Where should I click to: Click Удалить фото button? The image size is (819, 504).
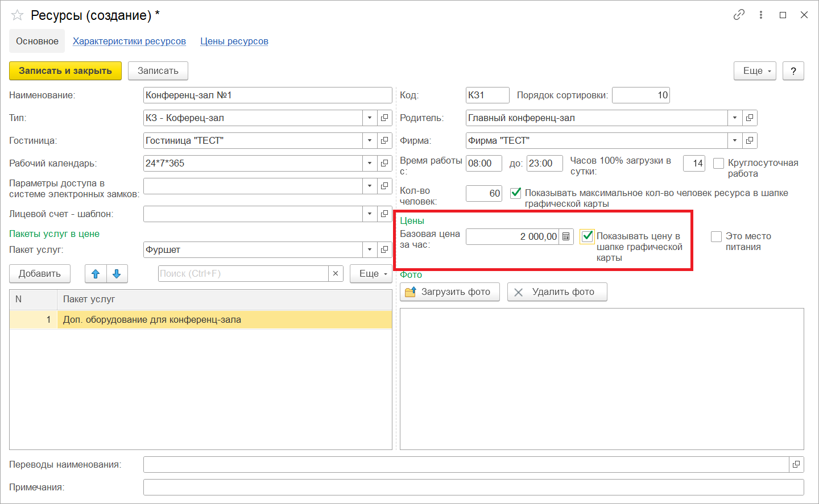(557, 291)
